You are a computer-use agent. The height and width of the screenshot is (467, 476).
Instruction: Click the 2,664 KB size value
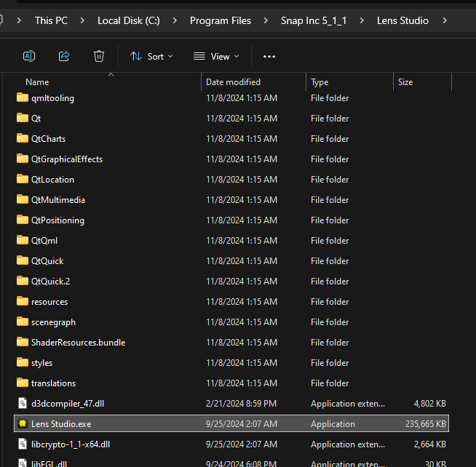pyautogui.click(x=430, y=444)
